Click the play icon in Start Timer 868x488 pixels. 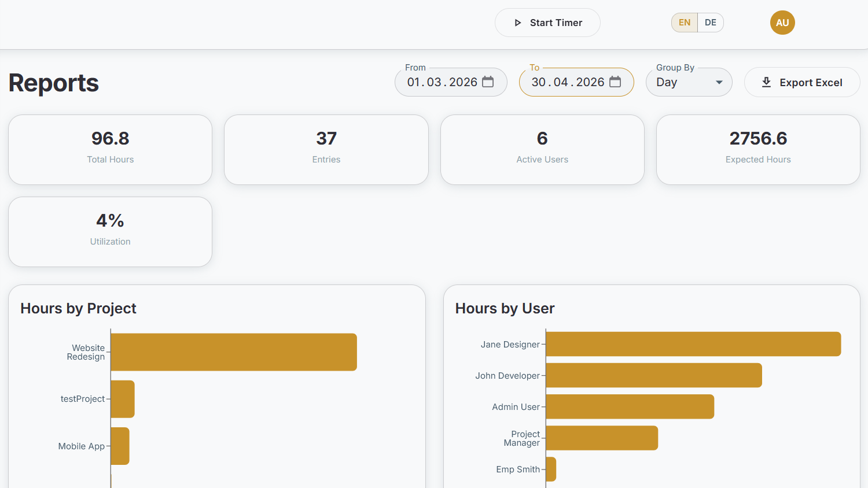[518, 23]
